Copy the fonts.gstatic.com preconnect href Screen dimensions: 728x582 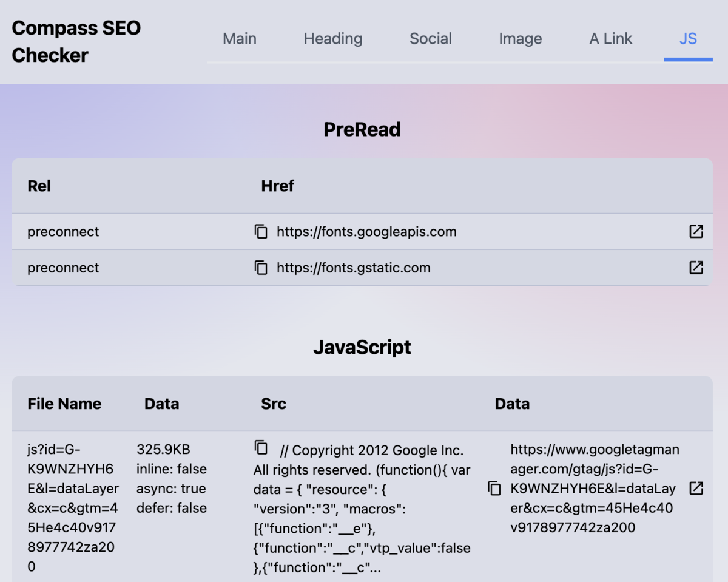(x=261, y=268)
